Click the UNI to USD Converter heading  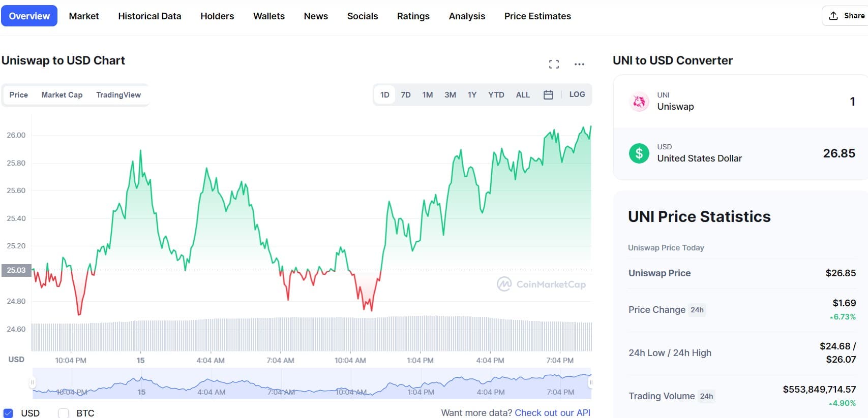point(672,60)
